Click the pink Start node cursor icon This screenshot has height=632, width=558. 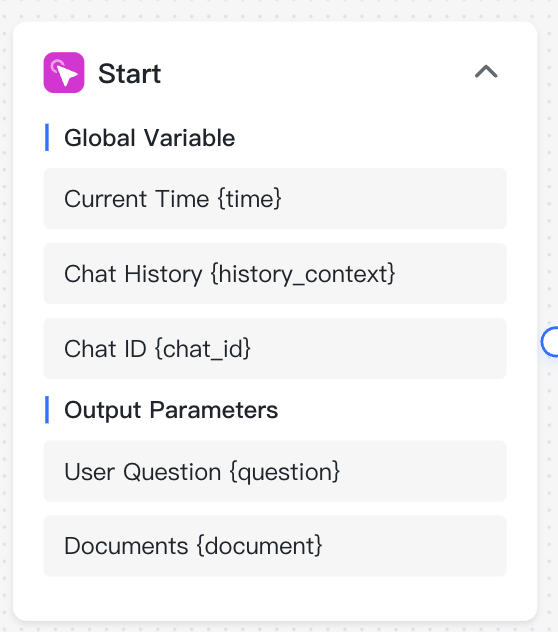(64, 73)
